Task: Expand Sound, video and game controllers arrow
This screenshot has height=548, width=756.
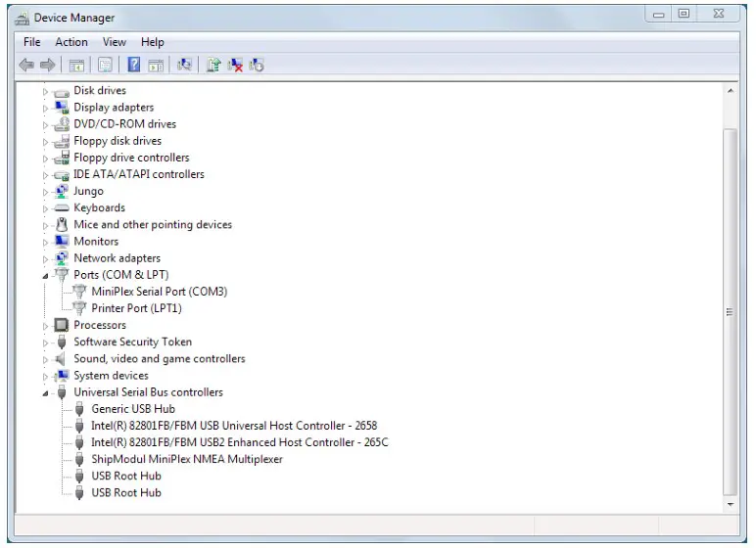Action: [x=45, y=359]
